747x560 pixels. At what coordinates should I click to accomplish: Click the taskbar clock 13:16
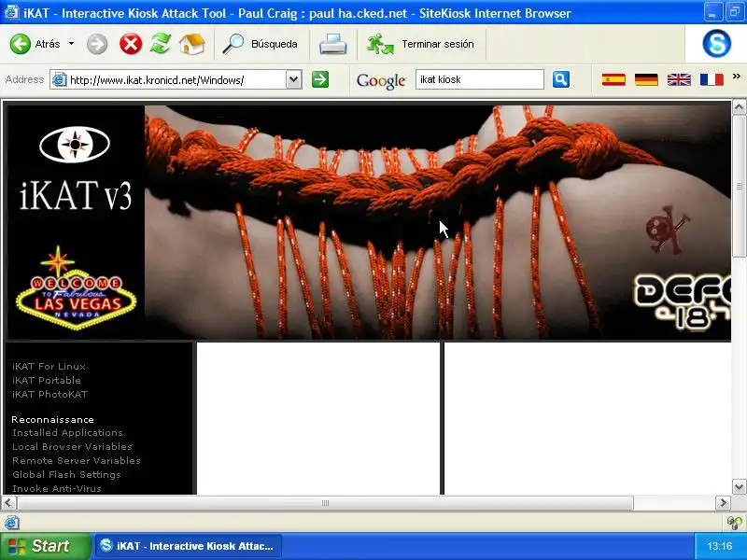pos(719,546)
